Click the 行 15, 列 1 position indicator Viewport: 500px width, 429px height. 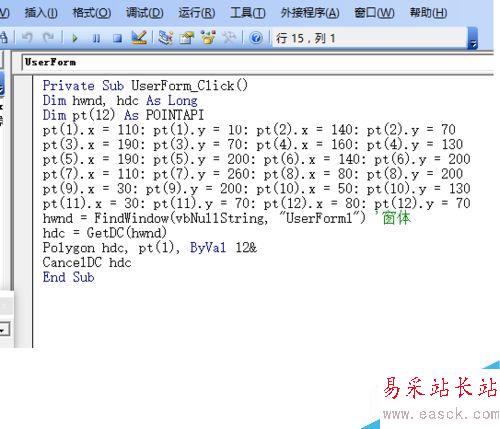pyautogui.click(x=370, y=38)
